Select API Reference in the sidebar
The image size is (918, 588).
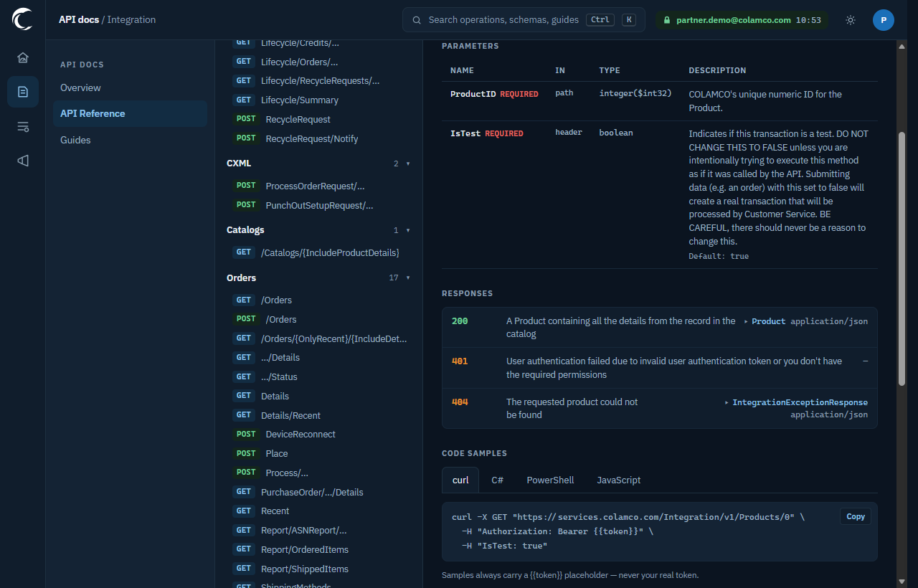click(x=130, y=113)
